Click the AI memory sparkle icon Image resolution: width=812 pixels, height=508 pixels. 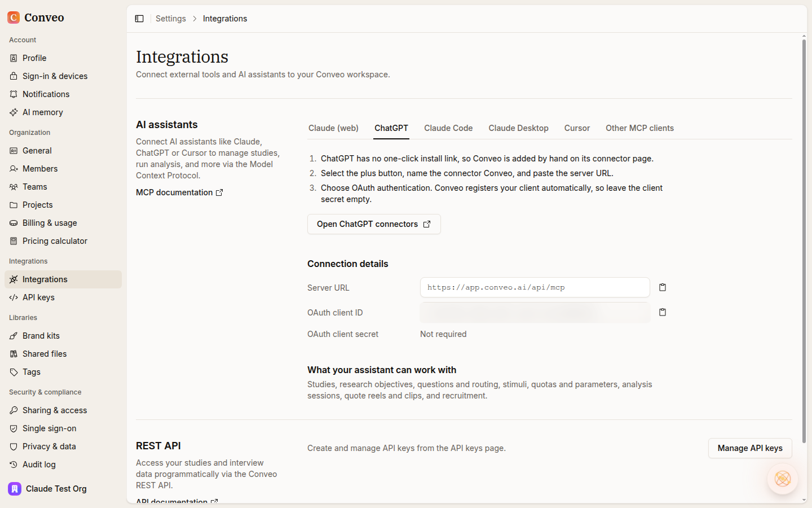point(14,112)
